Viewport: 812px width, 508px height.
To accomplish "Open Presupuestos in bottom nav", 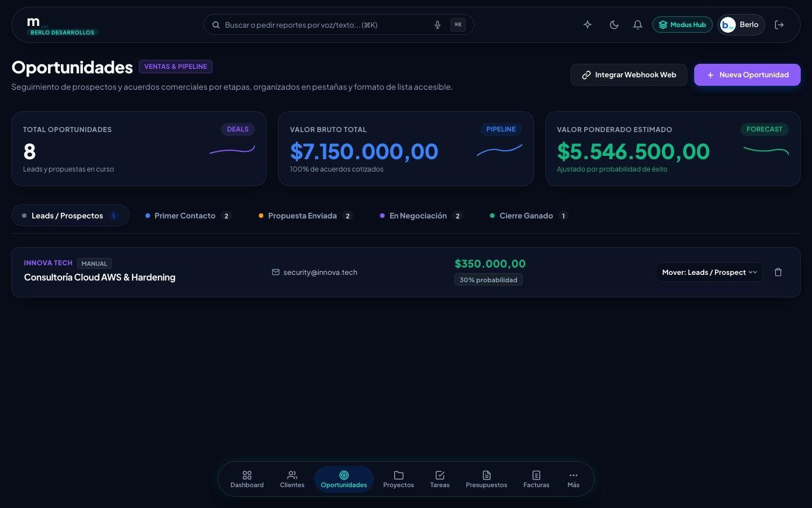I will (487, 479).
